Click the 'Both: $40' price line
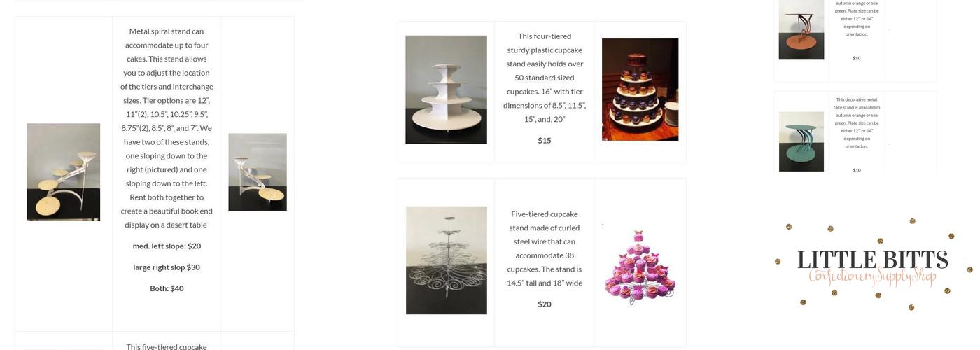Viewport: 980px width, 350px height. tap(167, 288)
